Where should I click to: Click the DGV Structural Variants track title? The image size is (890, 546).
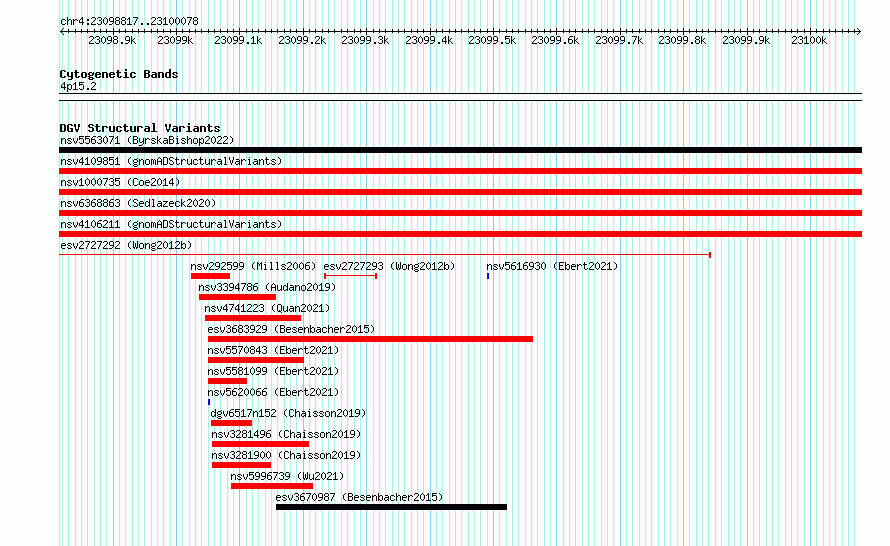point(140,128)
